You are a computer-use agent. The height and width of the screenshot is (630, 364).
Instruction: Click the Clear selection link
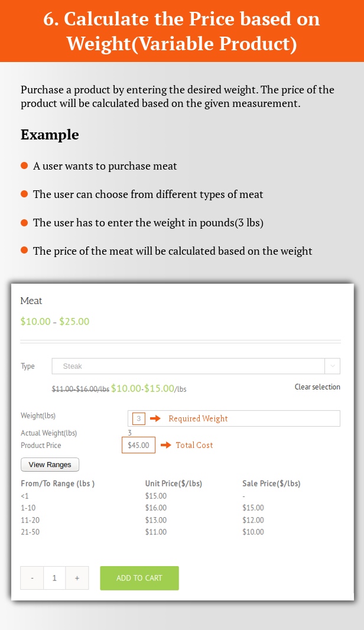point(317,387)
